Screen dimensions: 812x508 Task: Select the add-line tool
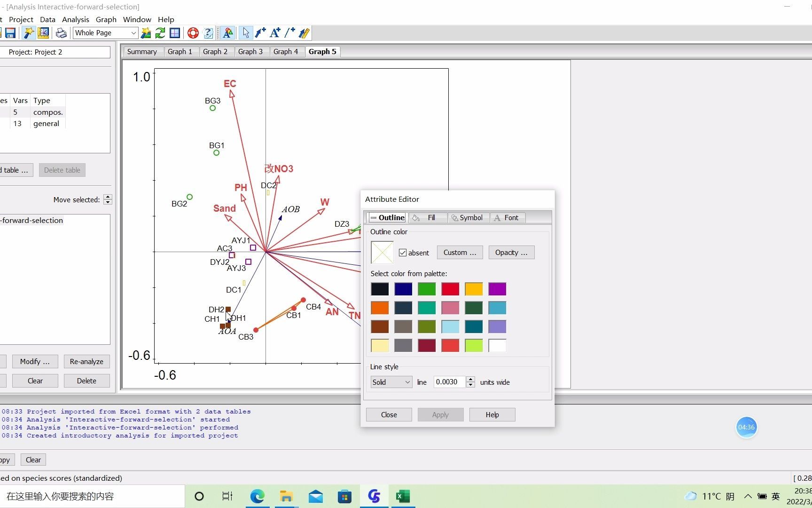(x=290, y=33)
